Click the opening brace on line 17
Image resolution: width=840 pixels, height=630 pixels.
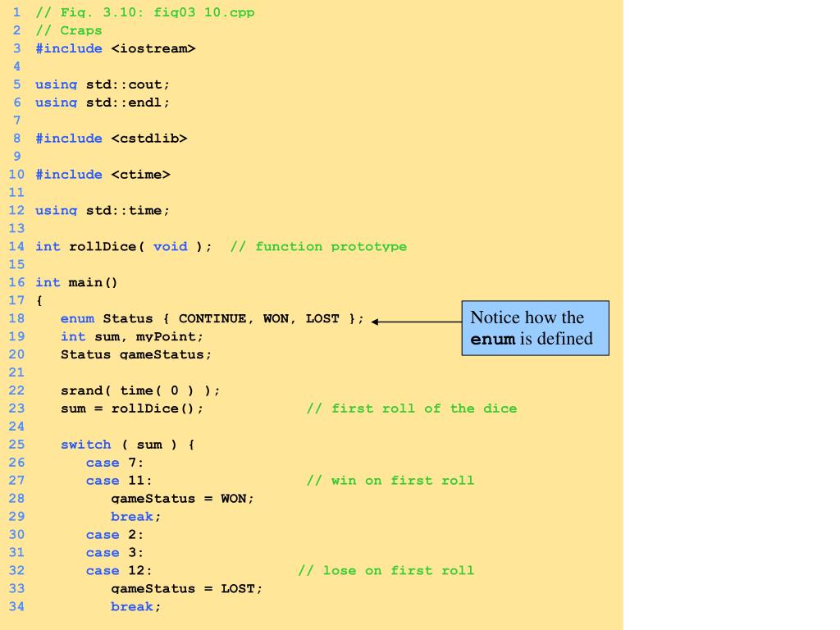[39, 300]
